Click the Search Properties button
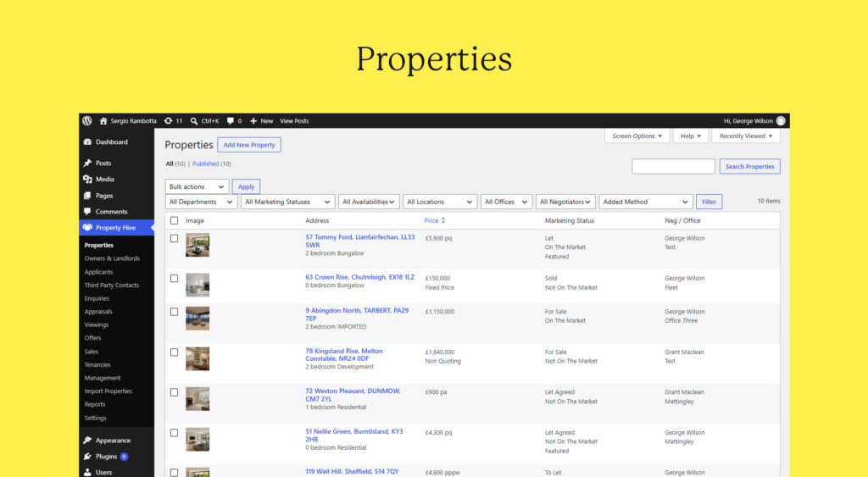 point(749,167)
